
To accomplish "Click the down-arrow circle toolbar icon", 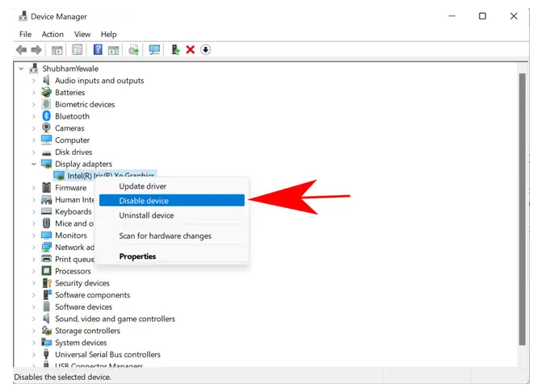I will pos(206,50).
